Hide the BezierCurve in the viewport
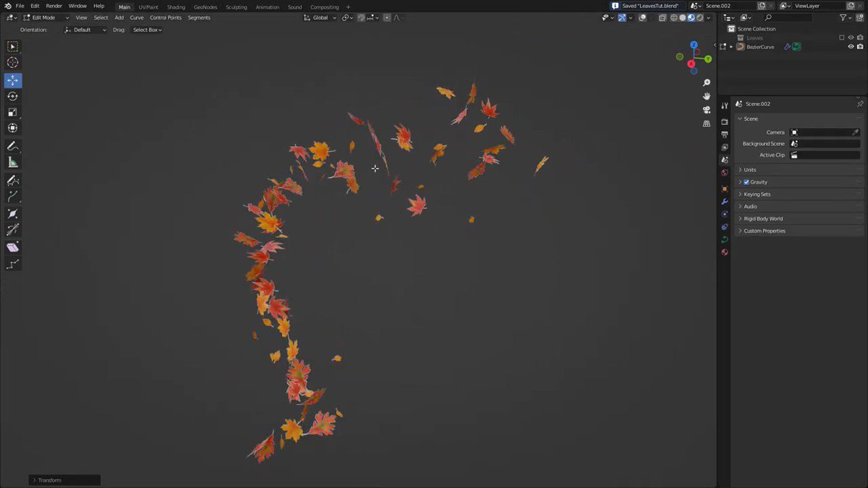868x488 pixels. (851, 46)
